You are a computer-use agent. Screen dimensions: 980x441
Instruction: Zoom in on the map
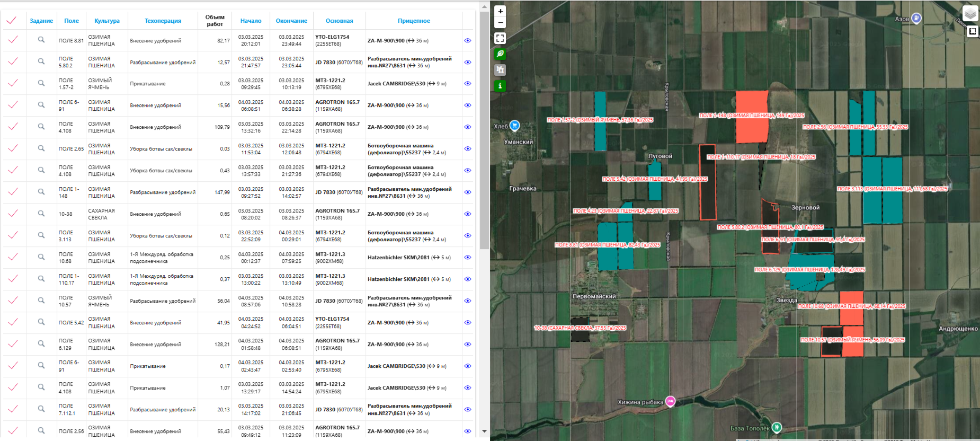point(500,11)
